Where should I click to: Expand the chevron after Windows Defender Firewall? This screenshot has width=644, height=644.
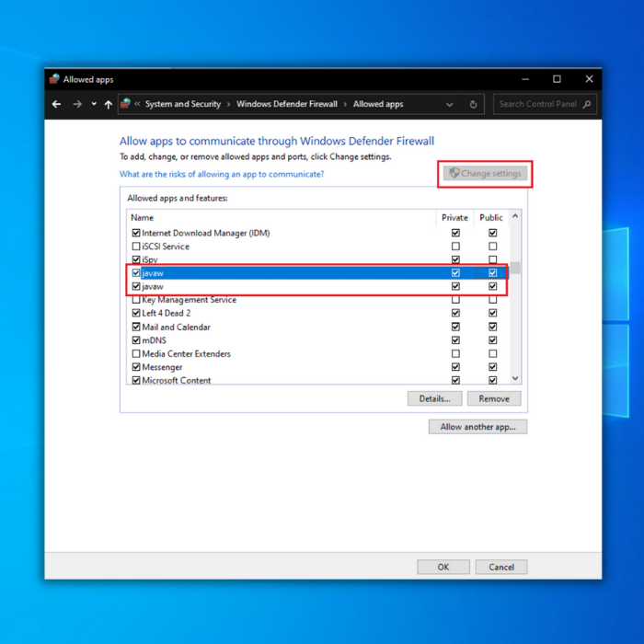345,104
